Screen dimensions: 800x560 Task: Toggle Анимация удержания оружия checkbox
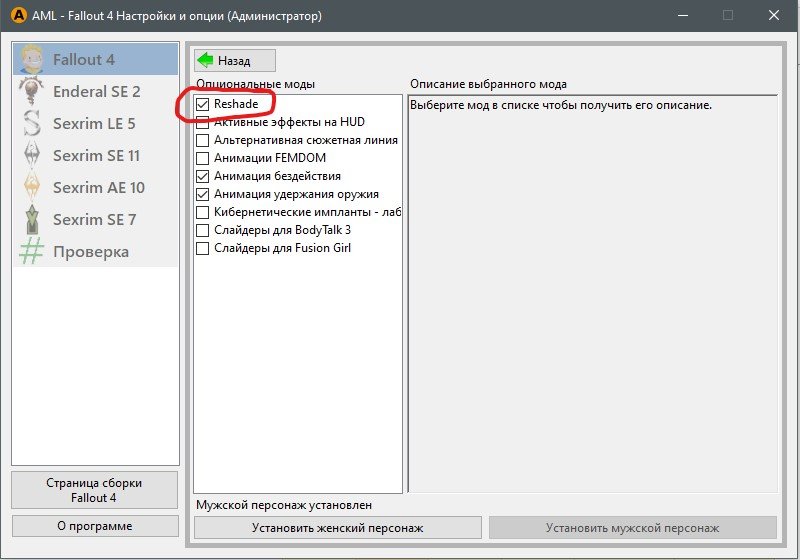click(203, 194)
